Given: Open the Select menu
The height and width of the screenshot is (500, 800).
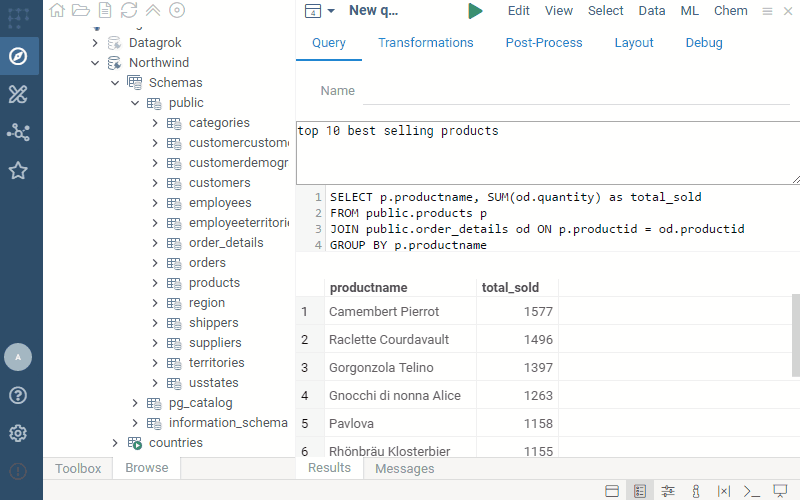Looking at the screenshot, I should click(x=606, y=11).
